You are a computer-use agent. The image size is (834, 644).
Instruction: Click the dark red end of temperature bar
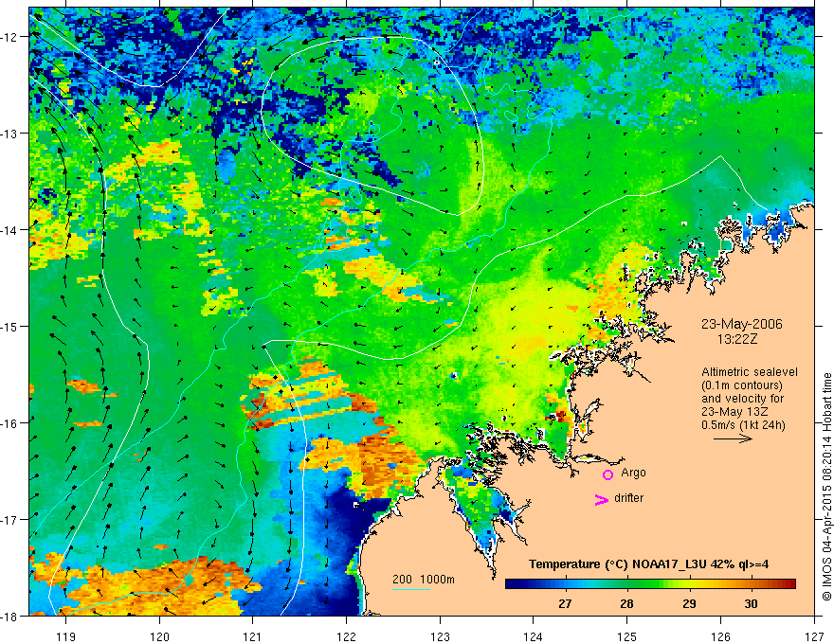coord(789,583)
